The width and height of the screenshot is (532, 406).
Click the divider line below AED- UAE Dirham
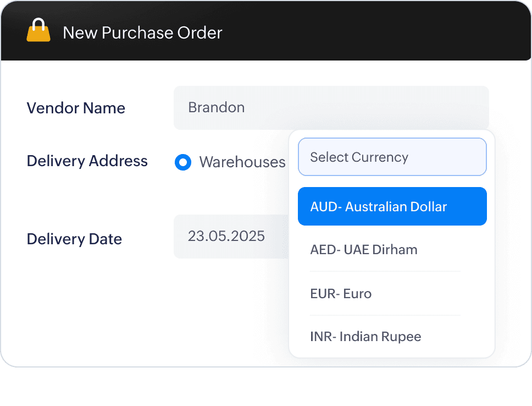pyautogui.click(x=385, y=271)
